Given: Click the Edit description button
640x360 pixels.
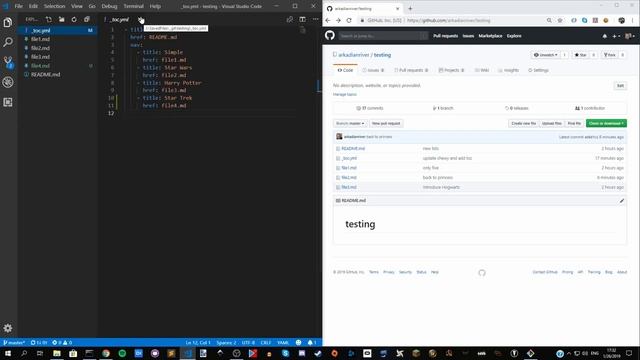Looking at the screenshot, I should click(x=620, y=86).
